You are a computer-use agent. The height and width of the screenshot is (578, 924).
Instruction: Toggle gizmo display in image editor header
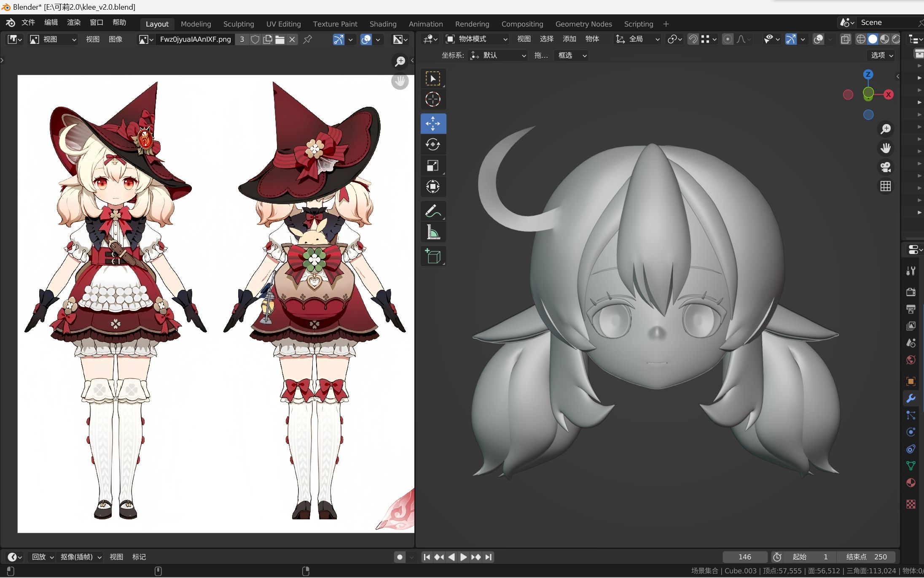(x=338, y=39)
